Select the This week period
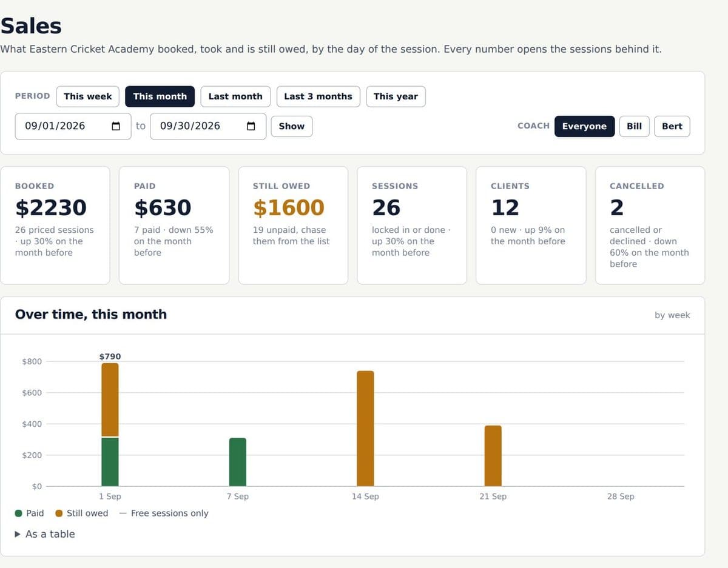728x568 pixels. (88, 96)
